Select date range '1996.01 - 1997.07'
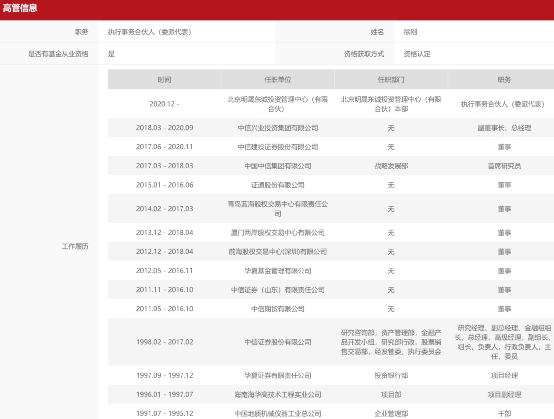This screenshot has width=554, height=419. click(164, 394)
